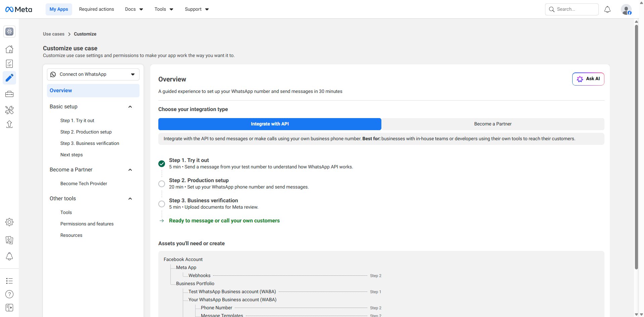
Task: Open the Support dropdown menu
Action: 197,9
